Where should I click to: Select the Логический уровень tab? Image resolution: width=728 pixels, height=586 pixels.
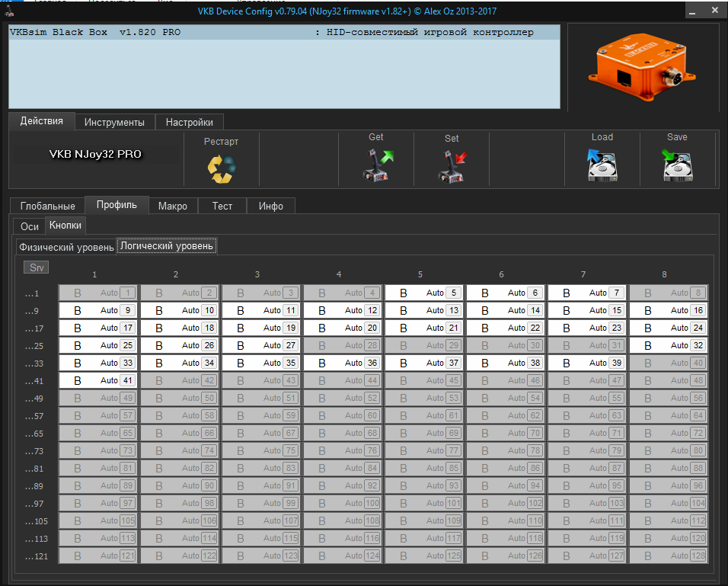167,246
